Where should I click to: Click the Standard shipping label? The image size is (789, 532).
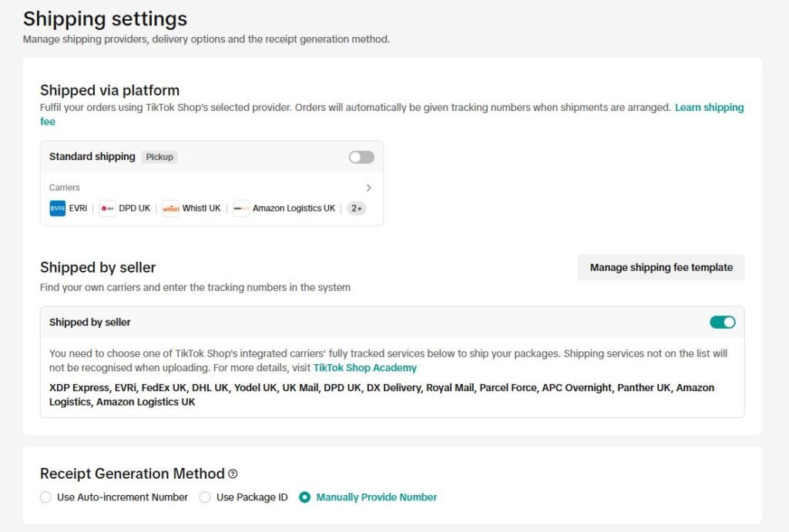(x=92, y=156)
